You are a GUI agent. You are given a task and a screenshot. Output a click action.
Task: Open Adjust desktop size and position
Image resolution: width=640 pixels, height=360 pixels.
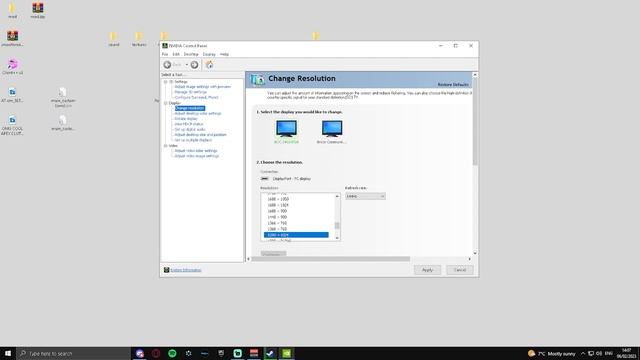[x=200, y=134]
